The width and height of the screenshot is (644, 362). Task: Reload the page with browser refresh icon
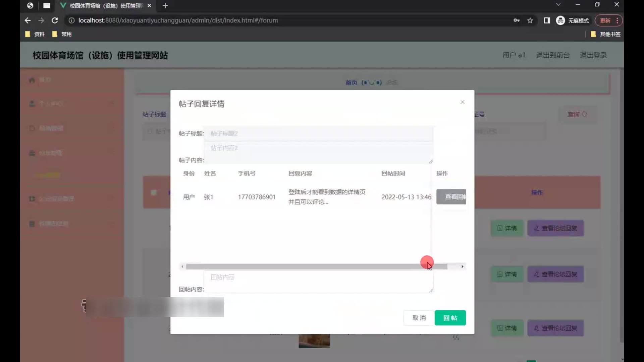tap(55, 20)
